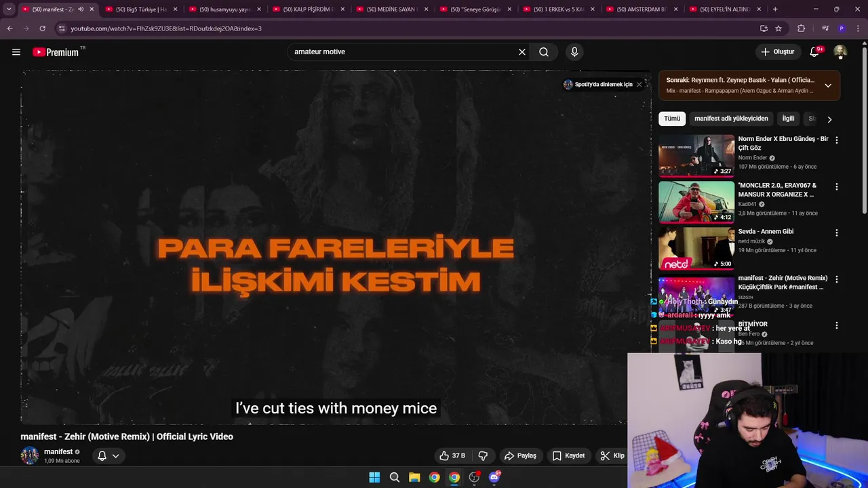Switch to MEDİNE SAYAN tab
868x488 pixels.
click(391, 9)
